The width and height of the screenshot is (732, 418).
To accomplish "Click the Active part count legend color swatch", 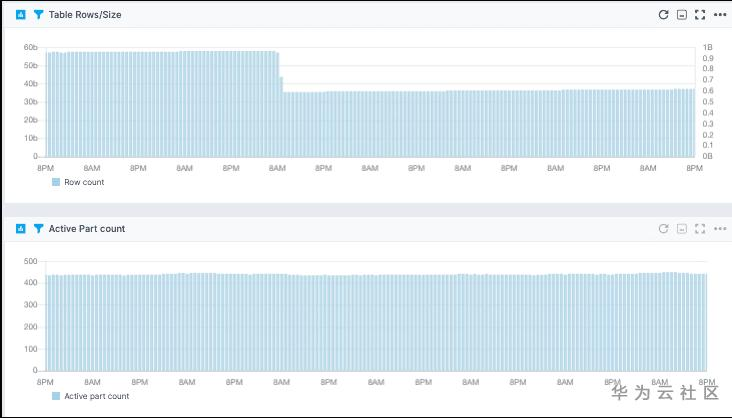I will [56, 396].
